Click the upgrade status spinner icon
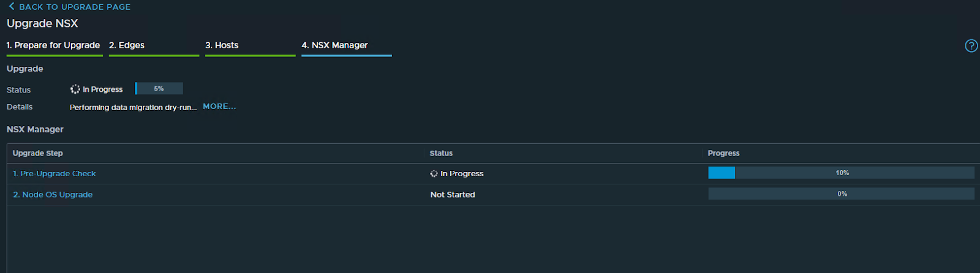 point(75,89)
